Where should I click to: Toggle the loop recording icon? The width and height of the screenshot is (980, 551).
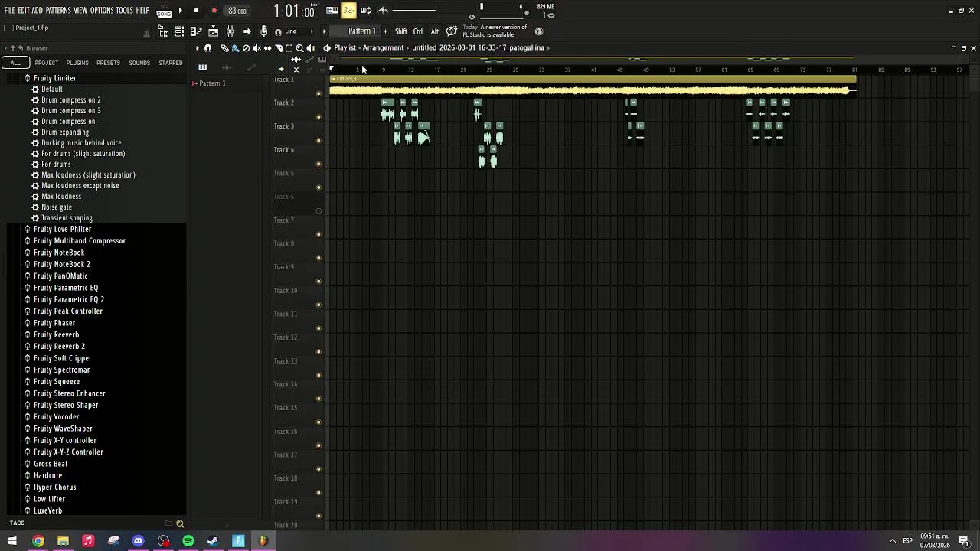pyautogui.click(x=366, y=11)
